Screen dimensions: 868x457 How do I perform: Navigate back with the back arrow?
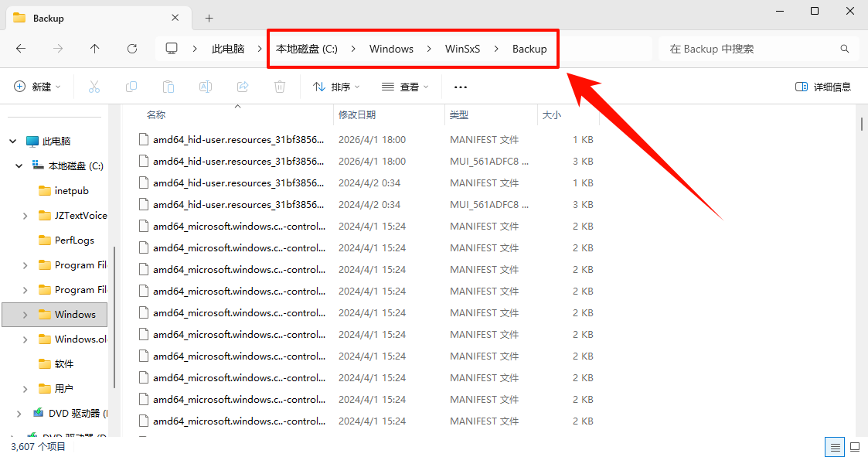[x=21, y=48]
